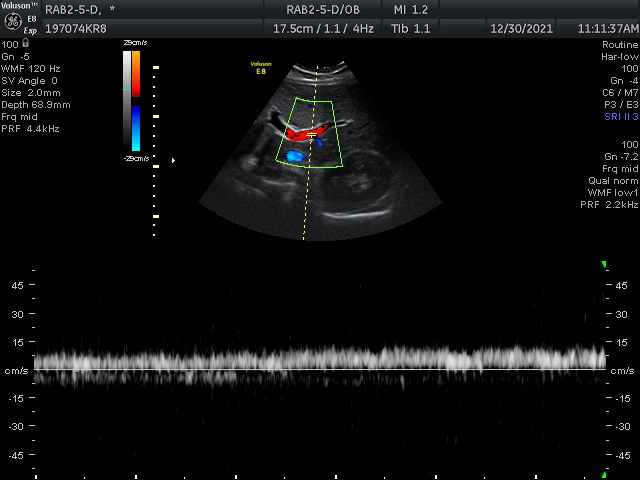Click the yellow Voluson E8 watermark
640x480 pixels.
pyautogui.click(x=262, y=66)
